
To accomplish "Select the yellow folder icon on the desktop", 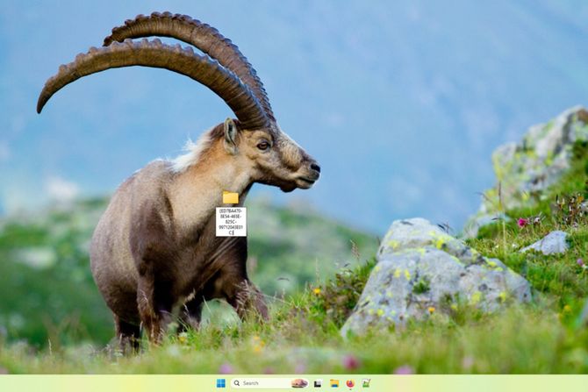I will tap(231, 197).
